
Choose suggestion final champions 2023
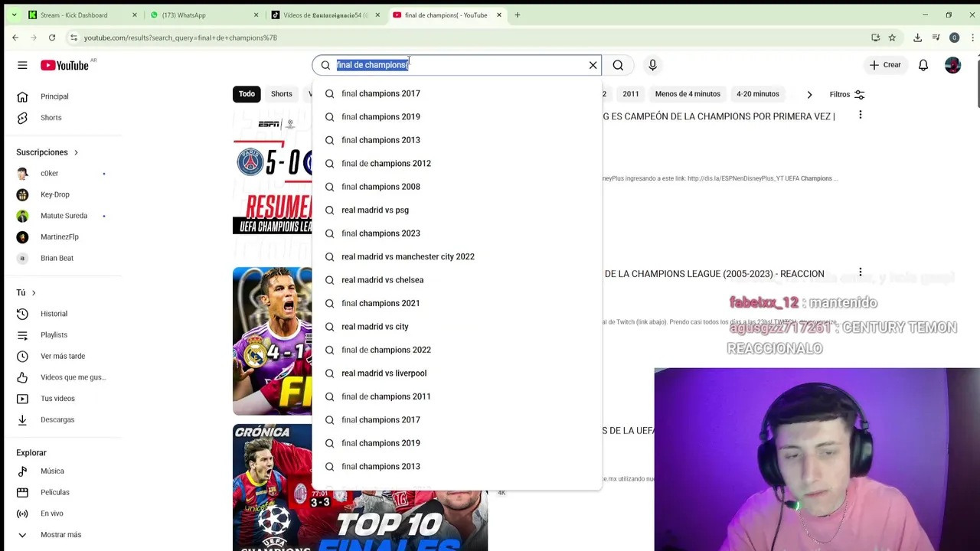(457, 233)
